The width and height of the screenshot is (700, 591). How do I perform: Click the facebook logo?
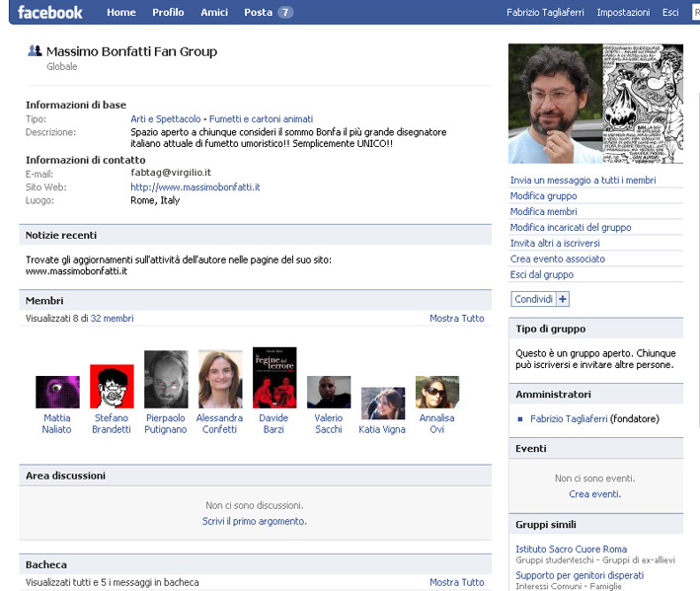(x=50, y=13)
